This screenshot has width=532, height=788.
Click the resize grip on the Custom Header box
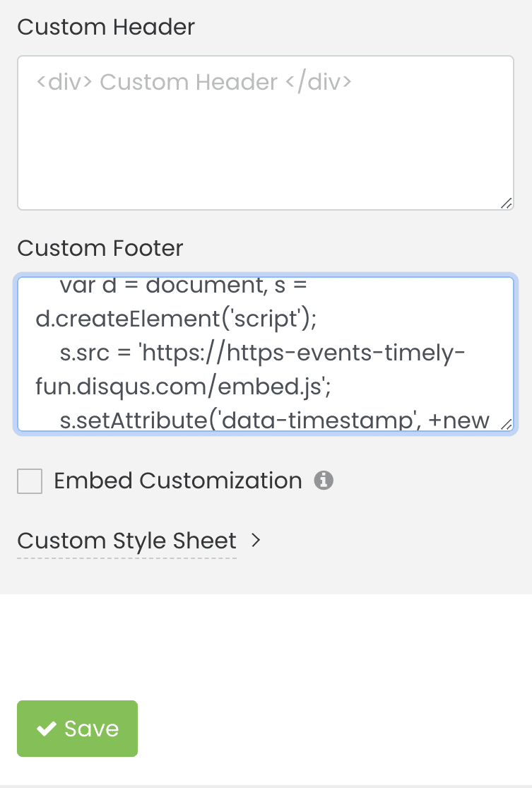click(x=506, y=203)
